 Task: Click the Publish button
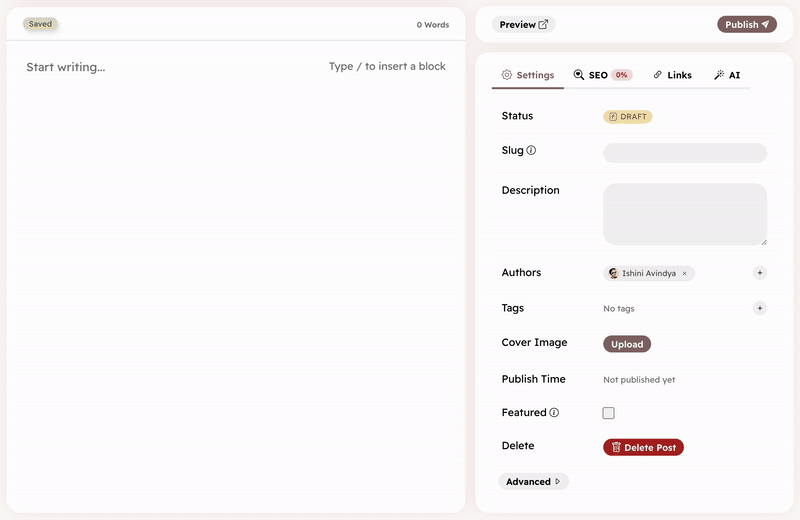point(746,25)
